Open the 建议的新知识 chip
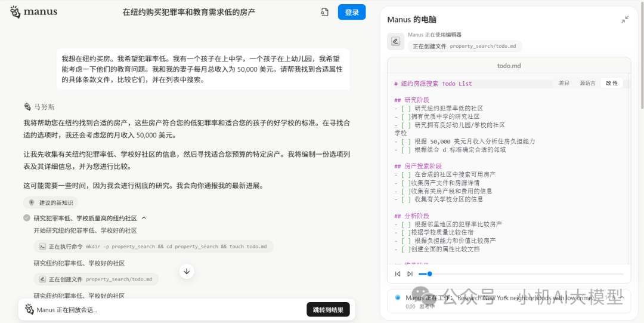 tap(51, 202)
